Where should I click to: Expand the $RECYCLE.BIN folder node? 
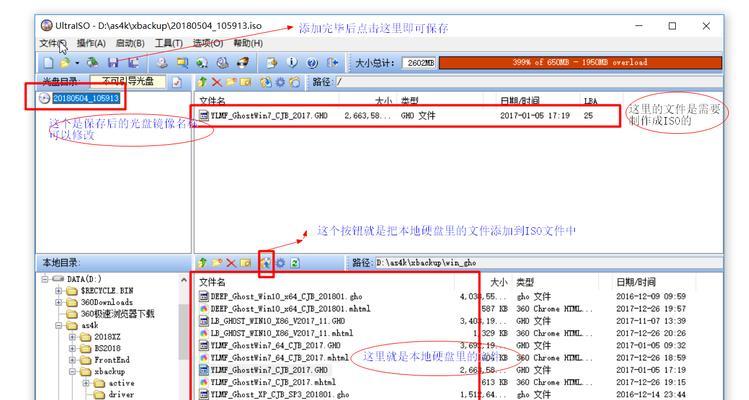click(x=59, y=291)
